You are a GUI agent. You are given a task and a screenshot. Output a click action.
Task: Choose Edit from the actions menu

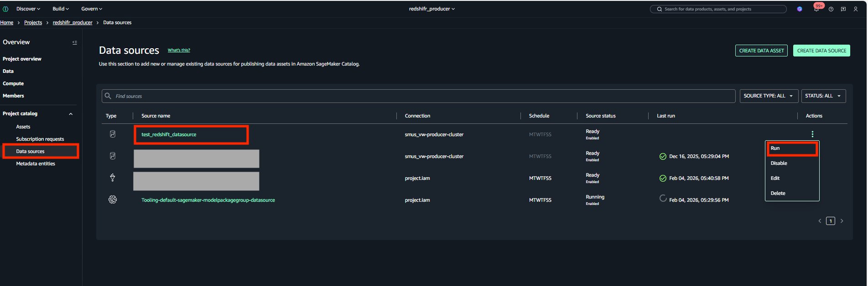point(792,178)
